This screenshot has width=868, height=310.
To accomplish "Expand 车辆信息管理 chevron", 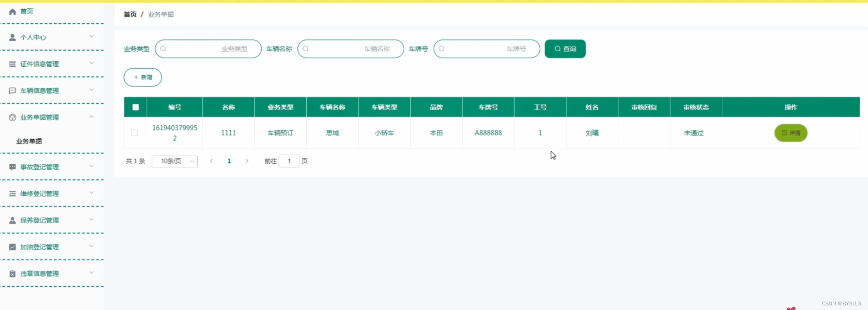I will pyautogui.click(x=91, y=90).
